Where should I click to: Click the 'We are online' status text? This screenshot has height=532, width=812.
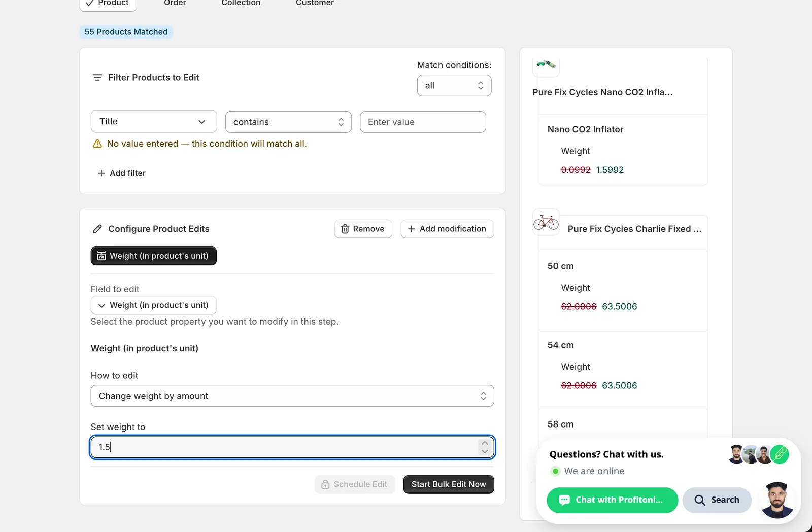(x=594, y=471)
